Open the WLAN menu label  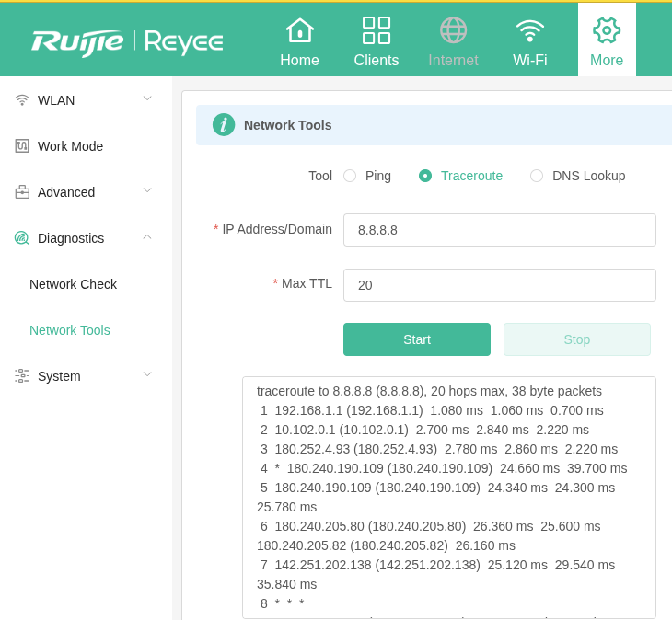pyautogui.click(x=56, y=100)
